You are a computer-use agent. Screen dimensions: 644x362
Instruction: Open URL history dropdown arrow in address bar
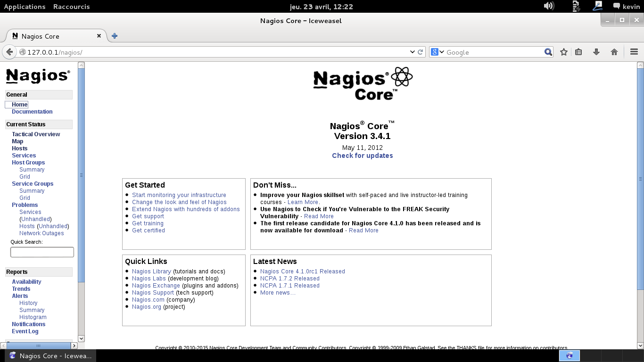click(413, 52)
